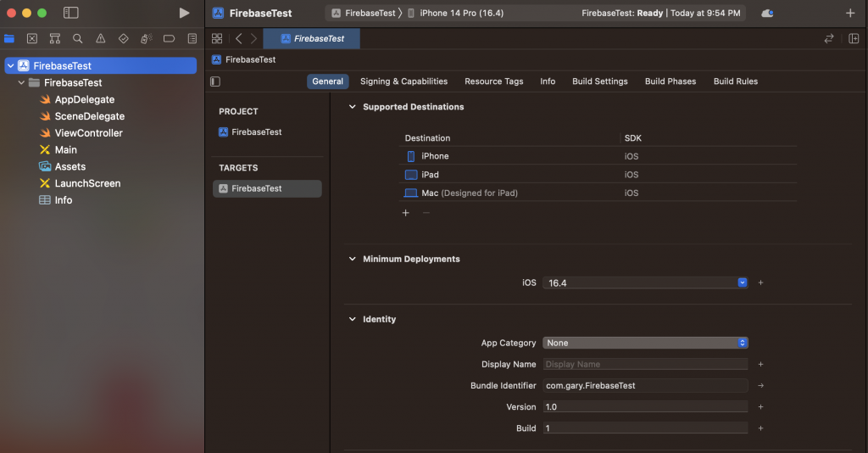Screen dimensions: 868x453
Task: Toggle the navigator sidebar button
Action: click(71, 13)
